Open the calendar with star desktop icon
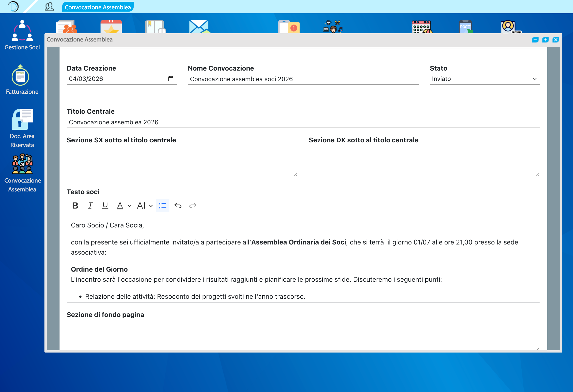This screenshot has height=392, width=573. [111, 27]
